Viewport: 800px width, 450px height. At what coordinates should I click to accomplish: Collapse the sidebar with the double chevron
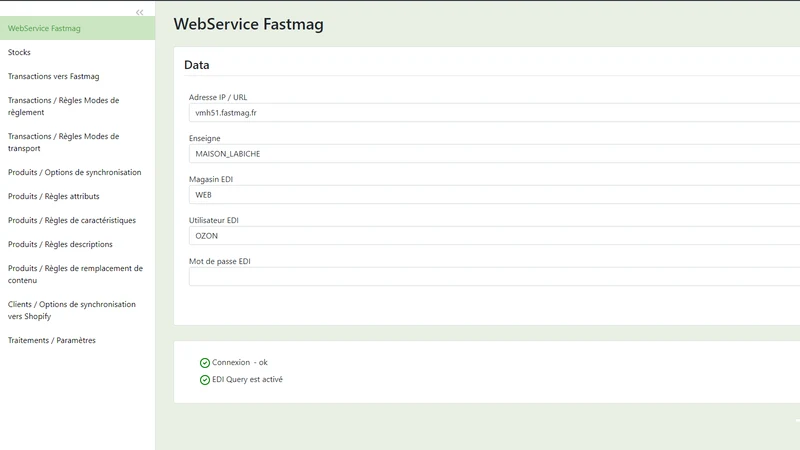tap(139, 12)
